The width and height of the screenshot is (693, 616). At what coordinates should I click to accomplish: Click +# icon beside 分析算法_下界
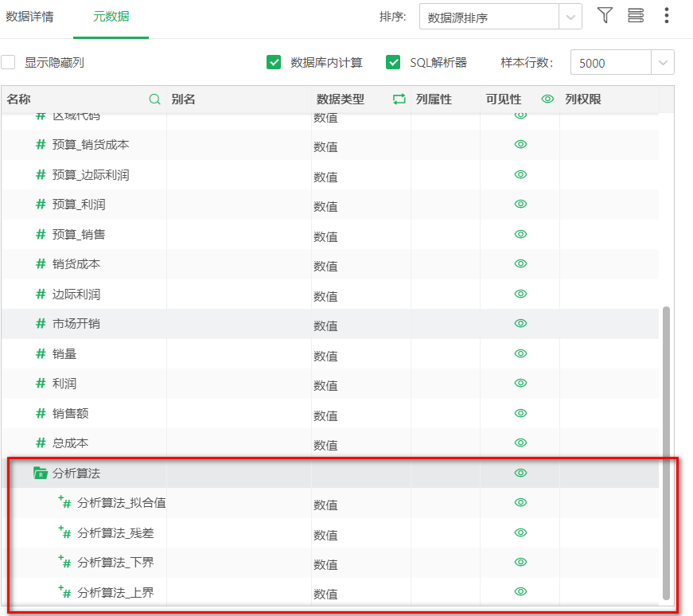click(65, 562)
